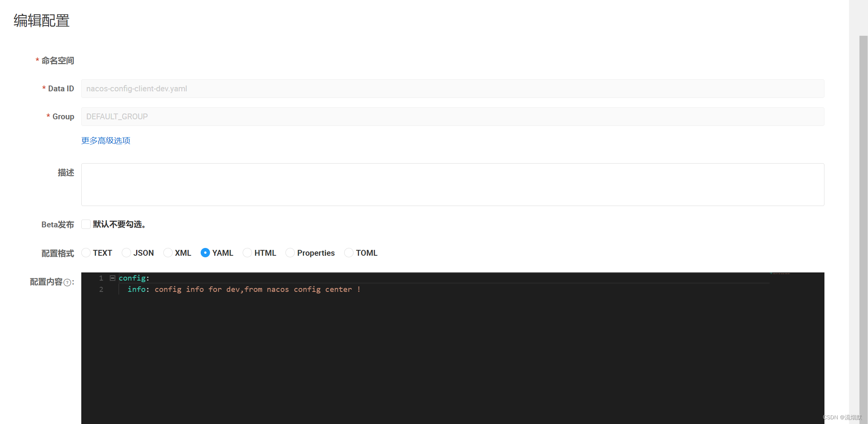This screenshot has height=424, width=868.
Task: Click into the 描述 text area
Action: [453, 185]
